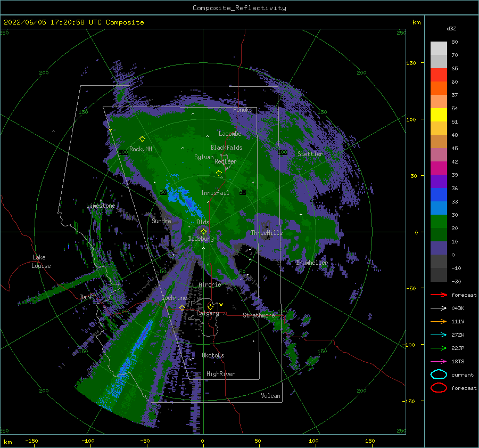Click the Airdrie label

pyautogui.click(x=210, y=284)
